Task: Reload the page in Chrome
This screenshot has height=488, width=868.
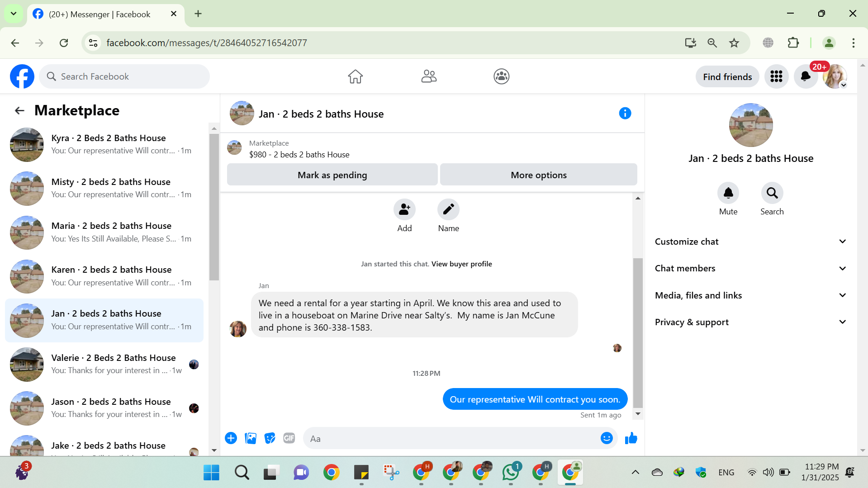Action: (64, 43)
